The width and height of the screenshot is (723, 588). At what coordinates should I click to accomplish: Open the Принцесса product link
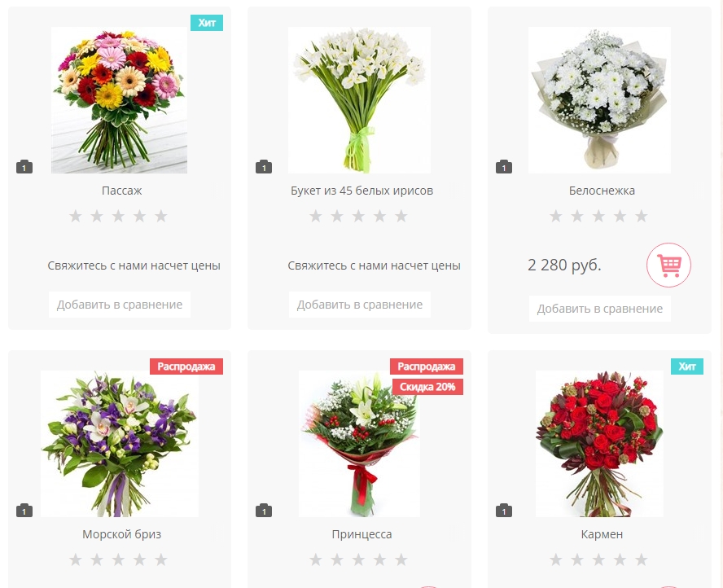(x=362, y=534)
